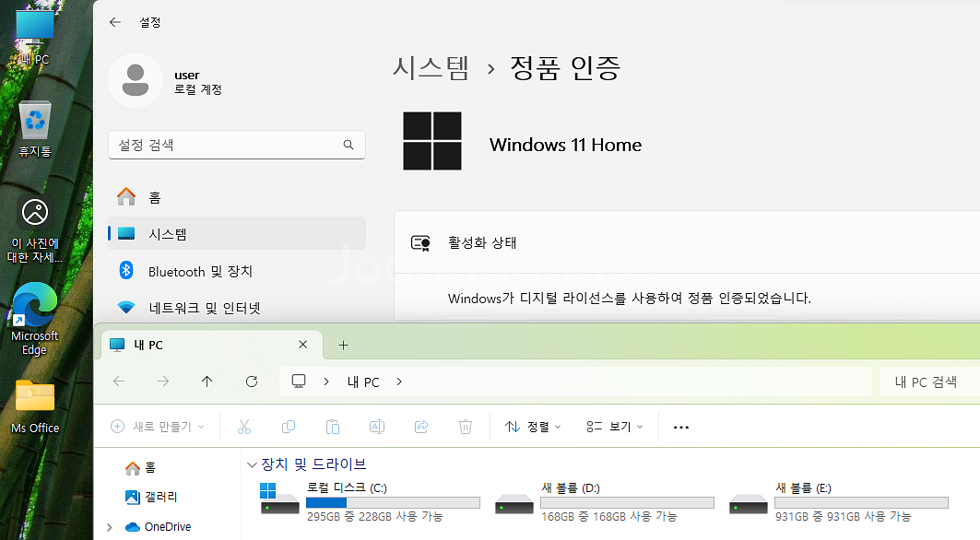Select the 내 PC tab in Explorer
The height and width of the screenshot is (540, 980).
click(x=211, y=345)
